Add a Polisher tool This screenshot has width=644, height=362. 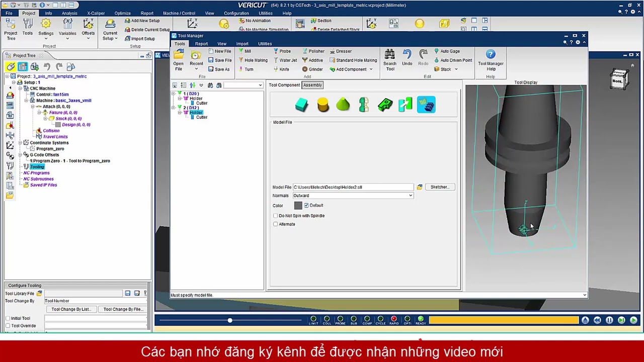pyautogui.click(x=313, y=51)
